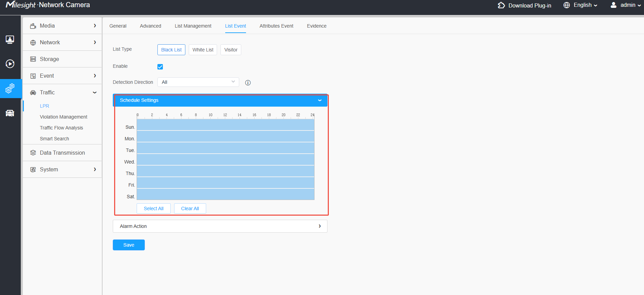
Task: Select Black List type
Action: click(x=171, y=50)
